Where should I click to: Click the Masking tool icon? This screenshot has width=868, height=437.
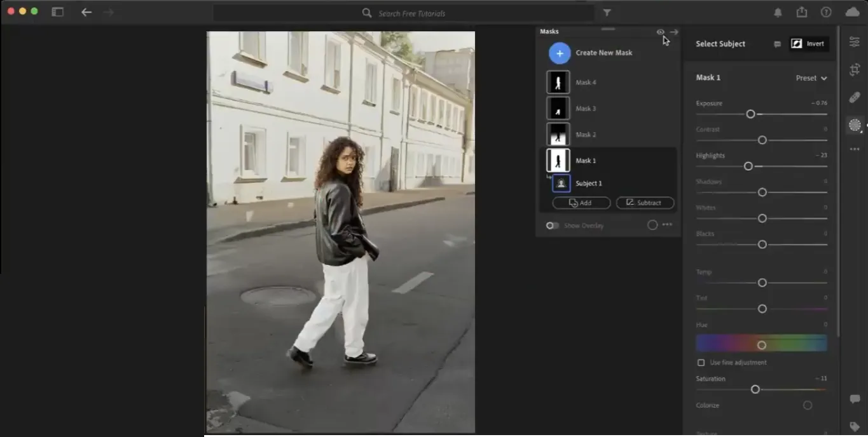pyautogui.click(x=854, y=125)
